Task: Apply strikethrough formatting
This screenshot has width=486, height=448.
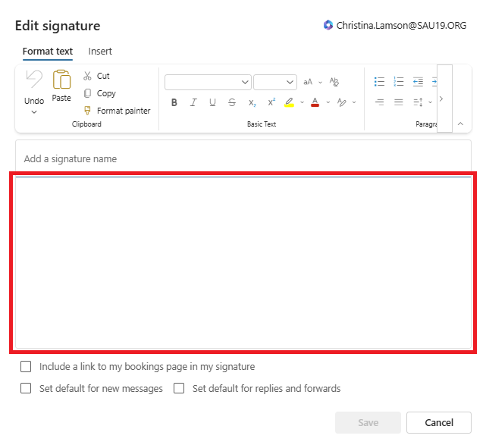Action: pos(232,102)
